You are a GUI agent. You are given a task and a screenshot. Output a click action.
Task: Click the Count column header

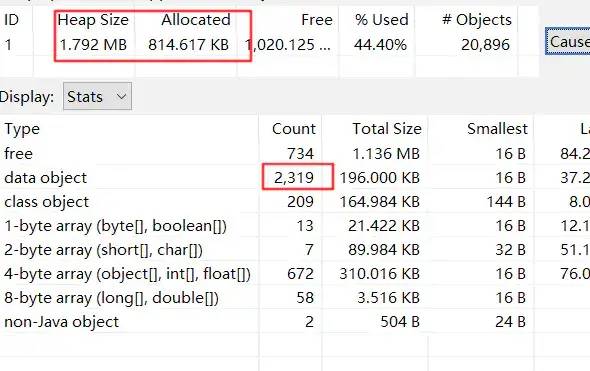click(294, 129)
